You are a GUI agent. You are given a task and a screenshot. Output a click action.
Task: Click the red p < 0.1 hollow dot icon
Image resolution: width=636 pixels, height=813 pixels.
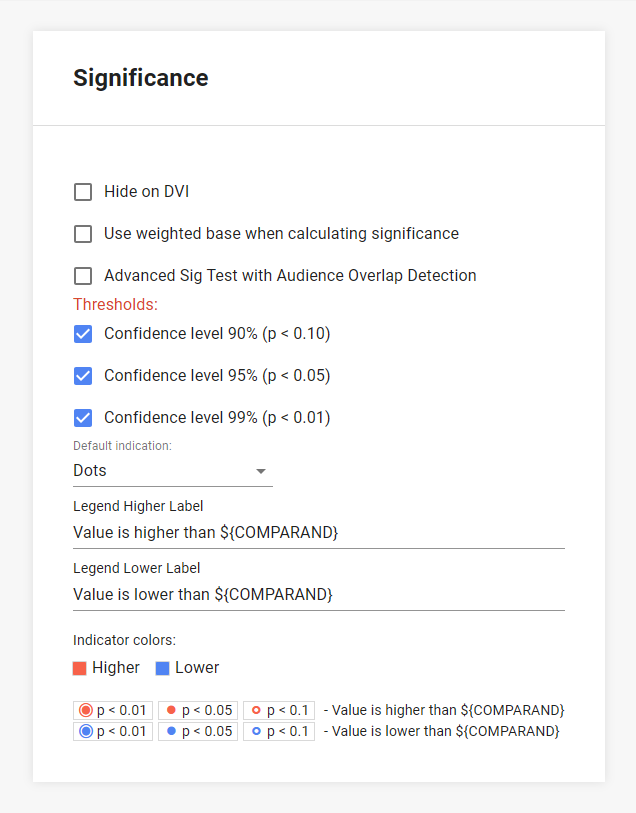point(256,710)
